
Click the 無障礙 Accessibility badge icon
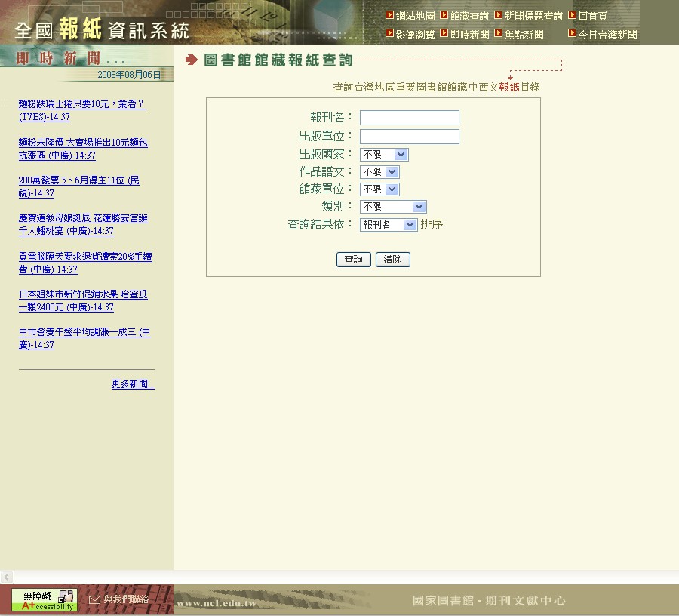pyautogui.click(x=44, y=600)
